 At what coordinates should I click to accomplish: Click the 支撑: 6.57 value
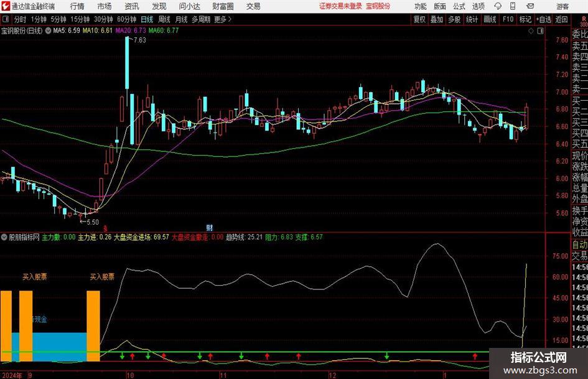click(309, 237)
